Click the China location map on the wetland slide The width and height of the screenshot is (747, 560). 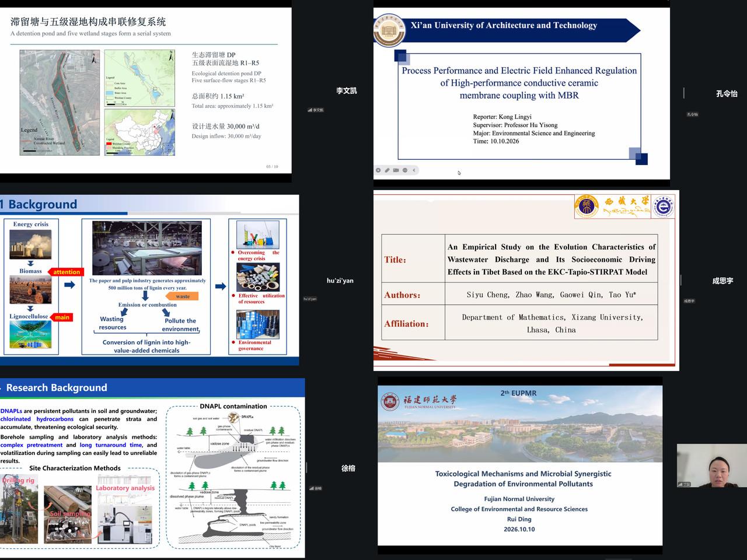[140, 132]
